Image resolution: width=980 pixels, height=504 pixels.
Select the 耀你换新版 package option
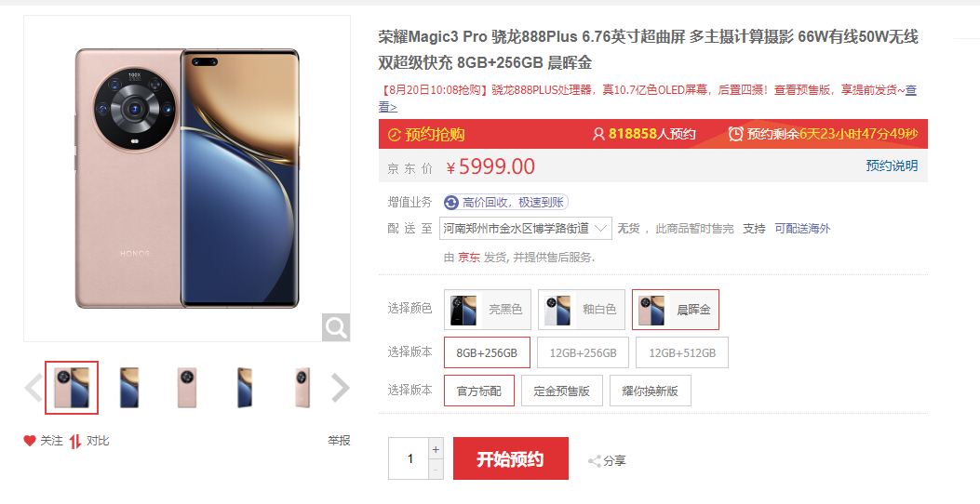click(x=650, y=391)
